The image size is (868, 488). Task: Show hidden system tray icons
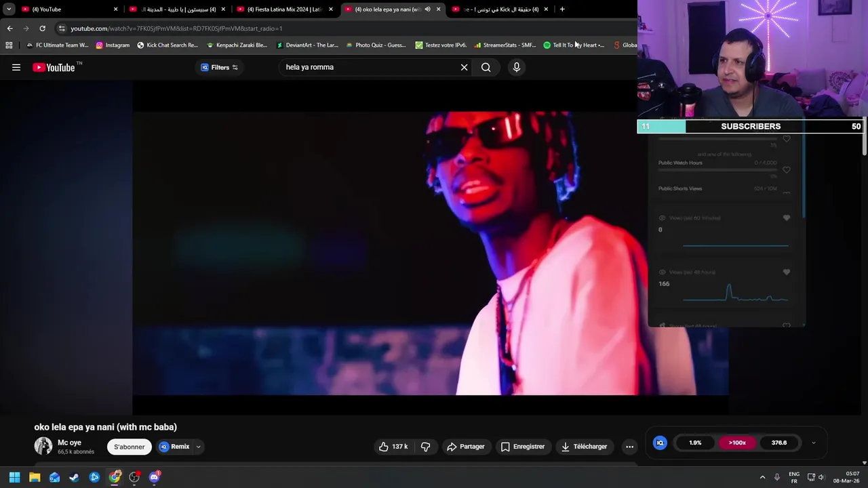[x=762, y=477]
